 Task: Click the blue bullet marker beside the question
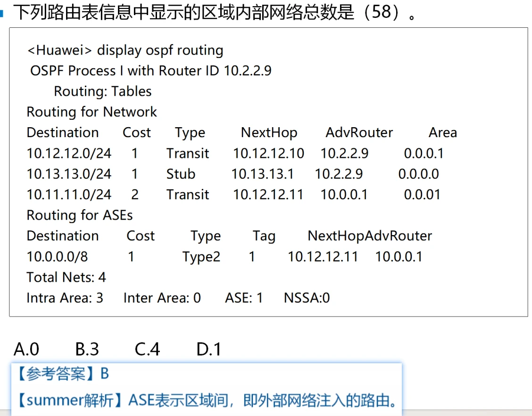[x=2, y=13]
